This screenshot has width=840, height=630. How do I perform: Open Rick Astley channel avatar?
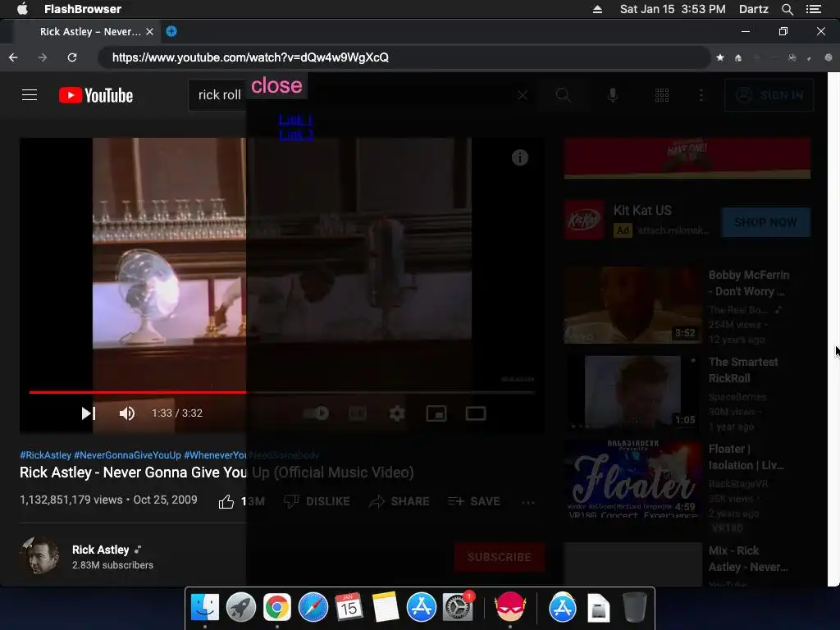tap(39, 556)
